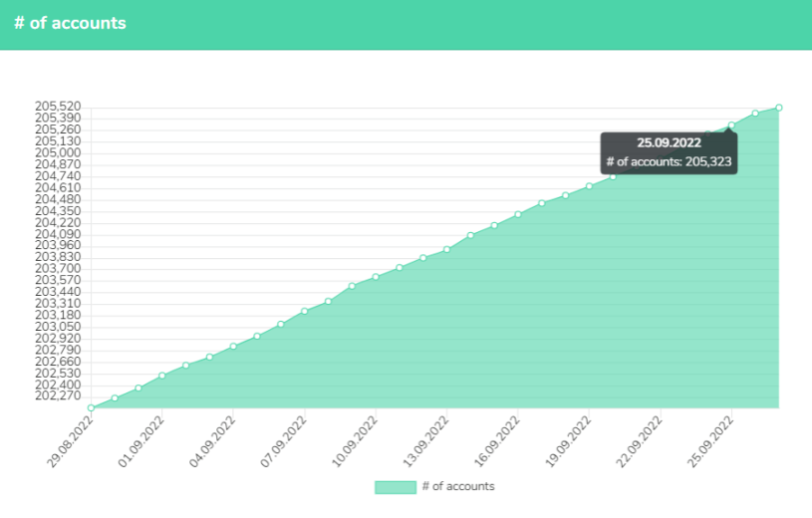Click the highlighted 25.09.2022 data point
The width and height of the screenshot is (812, 518).
click(x=731, y=126)
